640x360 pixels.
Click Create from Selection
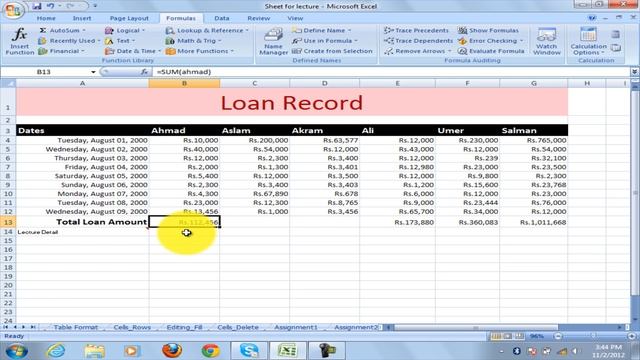(x=332, y=51)
